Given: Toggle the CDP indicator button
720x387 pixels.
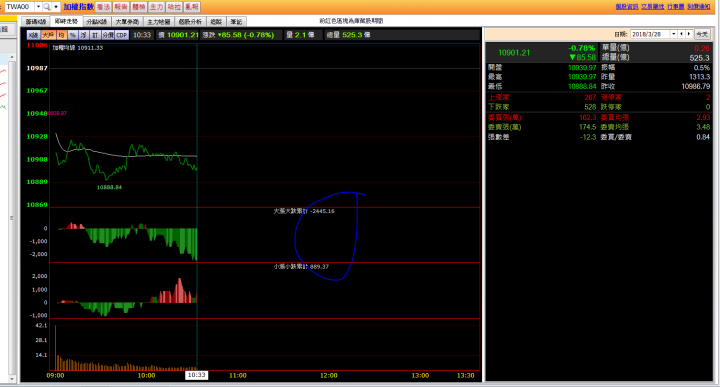Looking at the screenshot, I should 122,35.
